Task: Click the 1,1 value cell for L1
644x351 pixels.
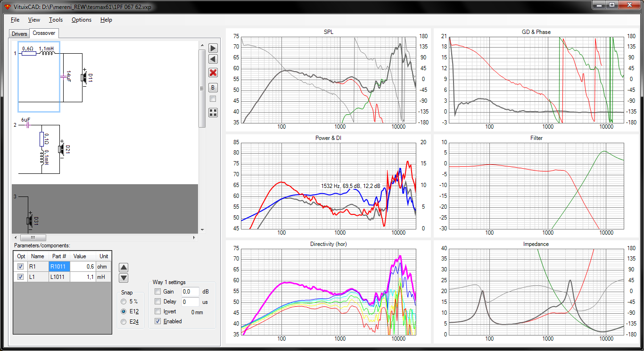Action: pyautogui.click(x=83, y=277)
